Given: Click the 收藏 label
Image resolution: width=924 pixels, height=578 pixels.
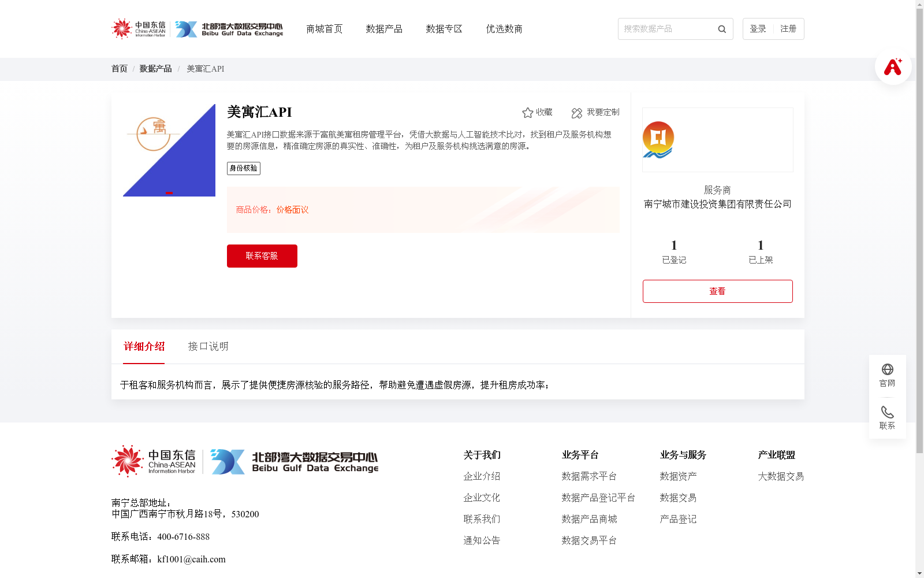Looking at the screenshot, I should [x=544, y=112].
